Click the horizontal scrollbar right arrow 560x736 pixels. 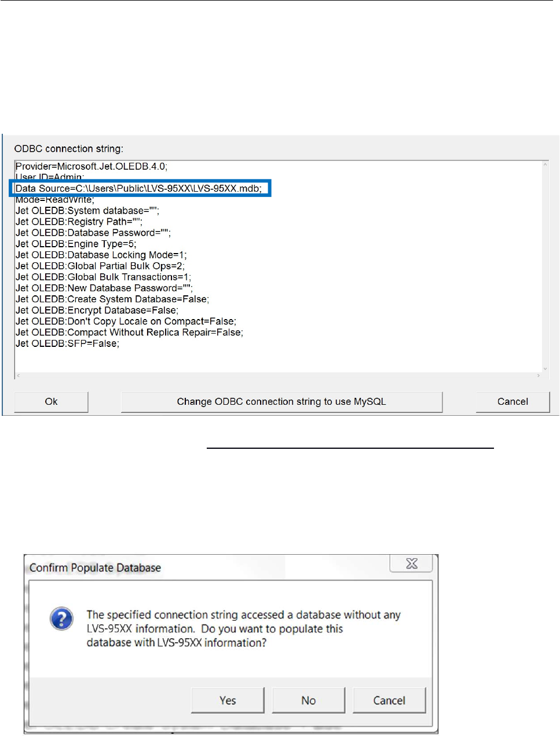click(x=538, y=376)
